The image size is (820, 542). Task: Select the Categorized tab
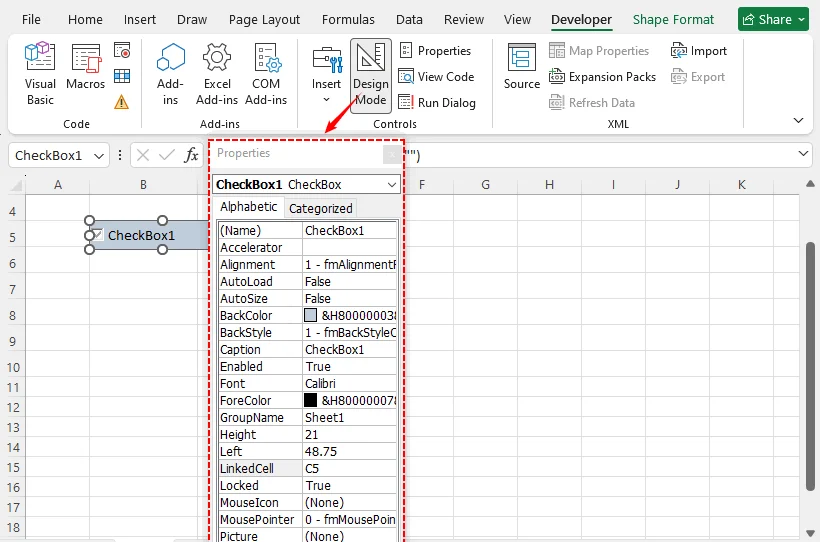coord(321,209)
